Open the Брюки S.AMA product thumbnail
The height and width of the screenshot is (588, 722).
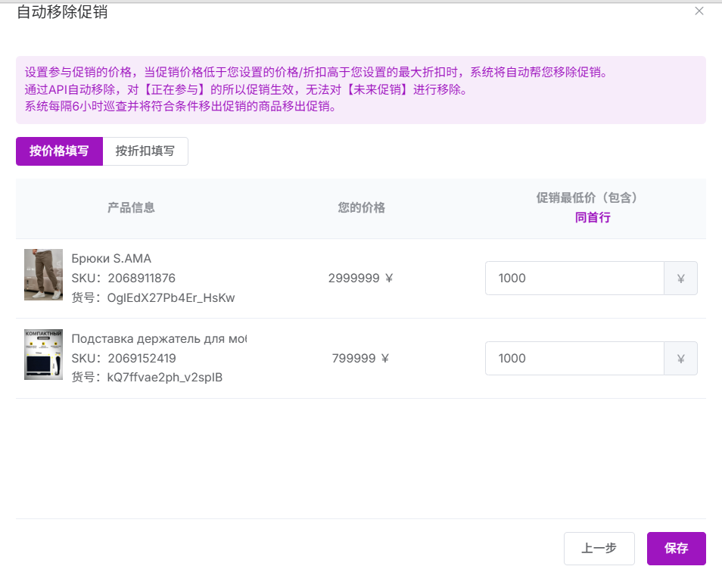pos(43,275)
